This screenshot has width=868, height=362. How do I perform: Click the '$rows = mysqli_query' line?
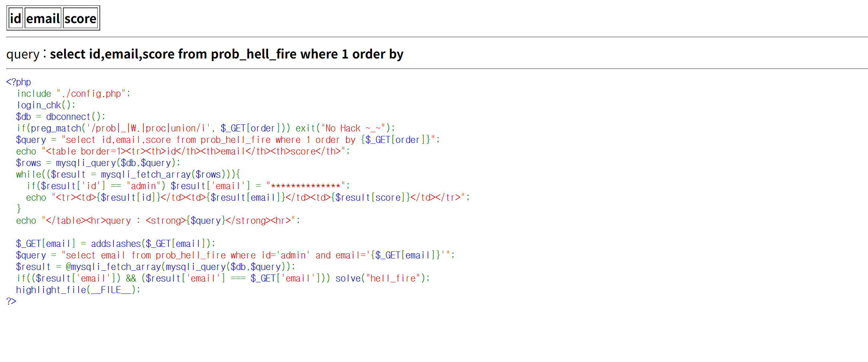coord(98,163)
